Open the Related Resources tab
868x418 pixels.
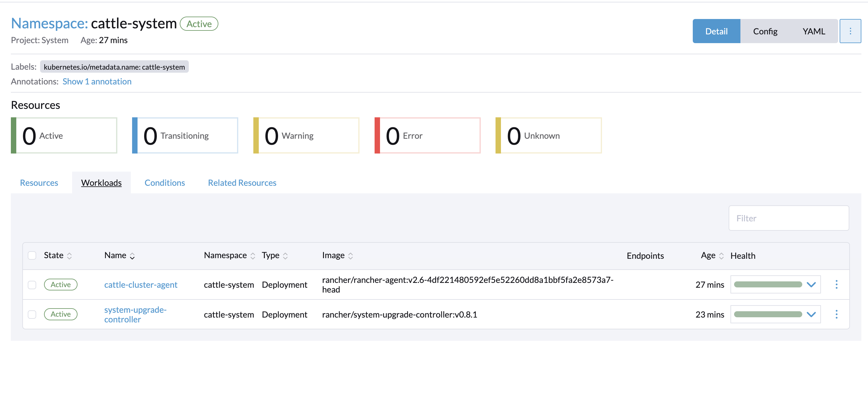(242, 182)
